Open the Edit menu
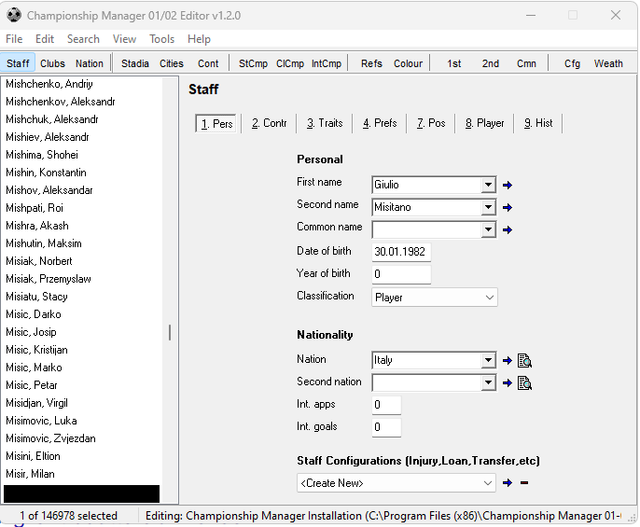Image resolution: width=640 pixels, height=527 pixels. (44, 39)
